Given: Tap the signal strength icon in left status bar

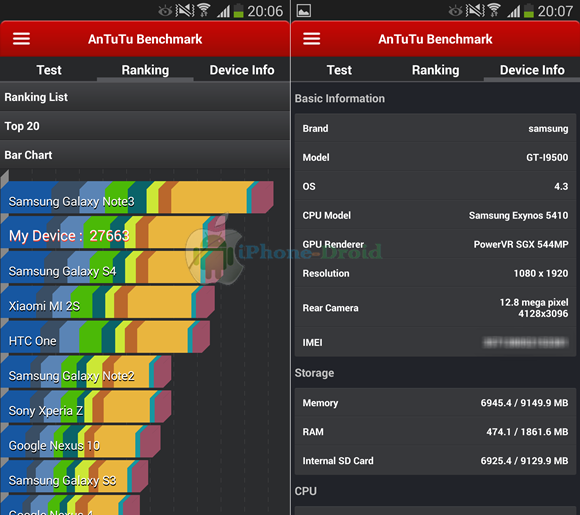Looking at the screenshot, I should [223, 11].
